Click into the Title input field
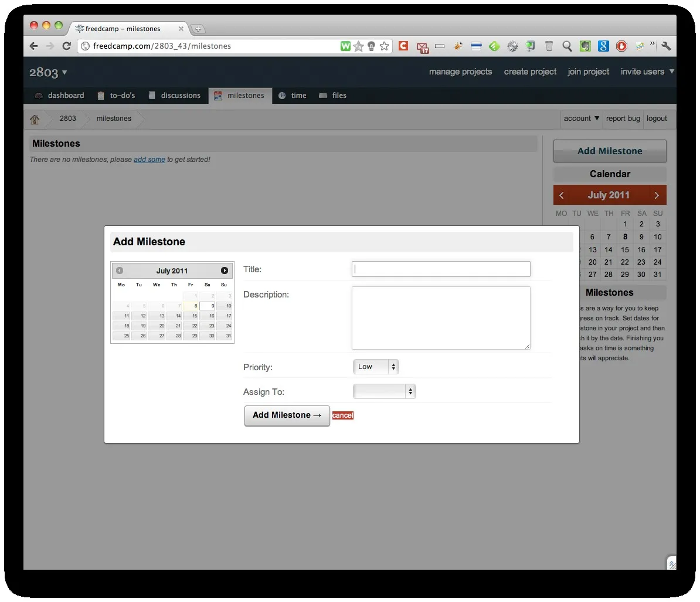The width and height of the screenshot is (700, 602). pyautogui.click(x=441, y=269)
